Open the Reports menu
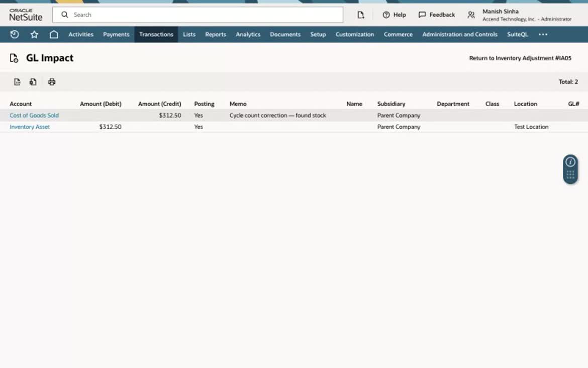 tap(216, 35)
